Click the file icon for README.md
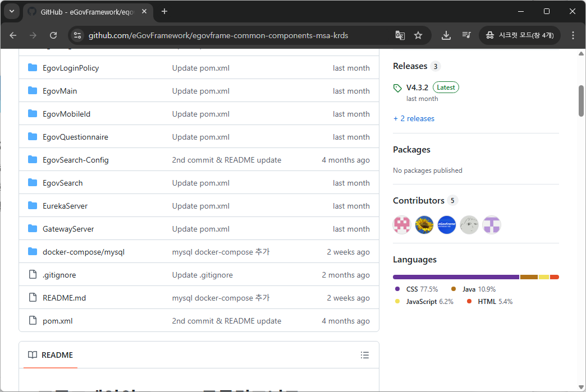 point(33,298)
